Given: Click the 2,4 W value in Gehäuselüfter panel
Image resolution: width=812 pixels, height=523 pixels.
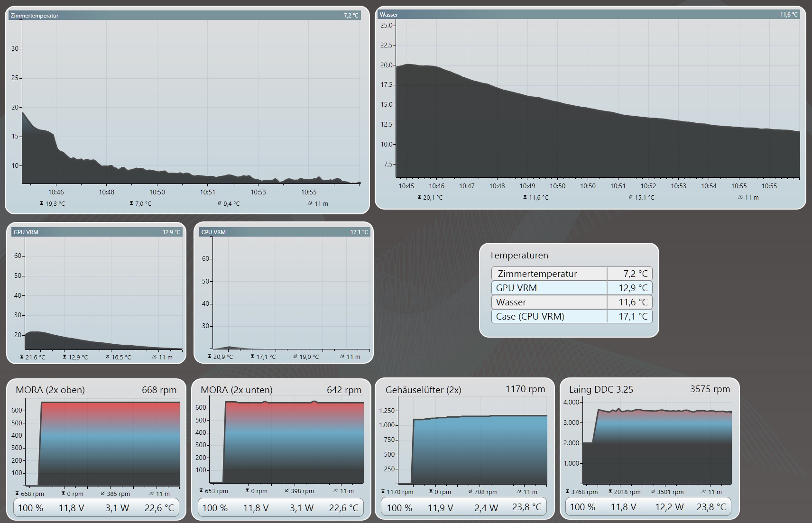Looking at the screenshot, I should point(486,508).
